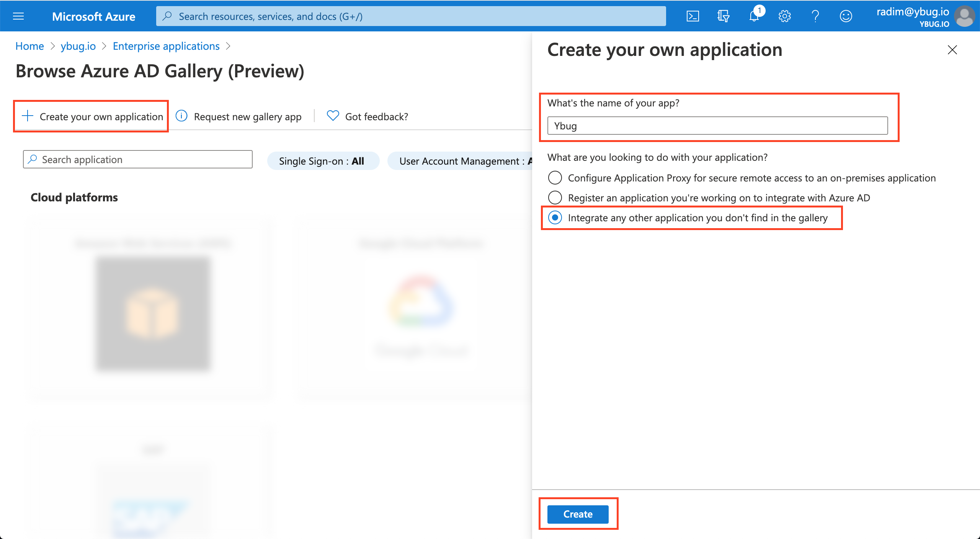Open the Single Sign-on : All filter
This screenshot has width=980, height=539.
click(323, 161)
